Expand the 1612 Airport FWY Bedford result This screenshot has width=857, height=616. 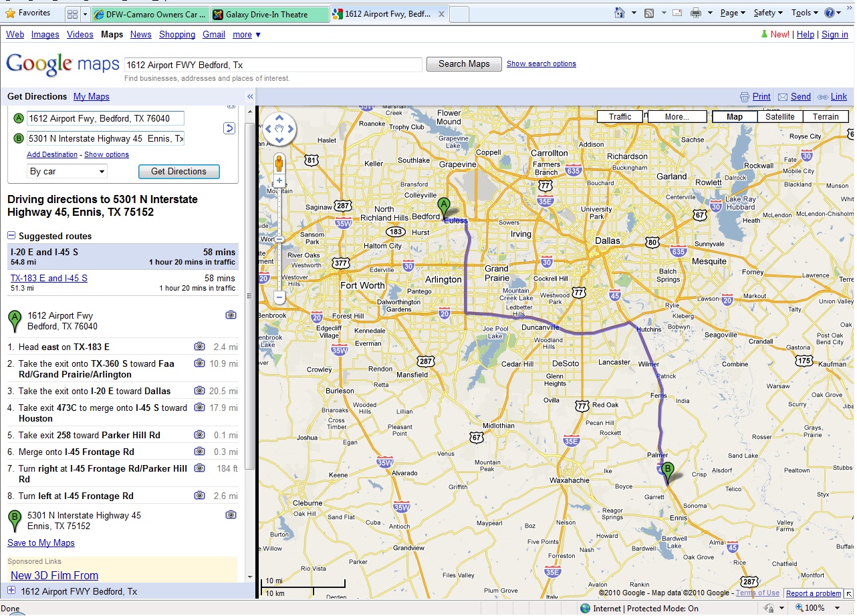(x=11, y=591)
